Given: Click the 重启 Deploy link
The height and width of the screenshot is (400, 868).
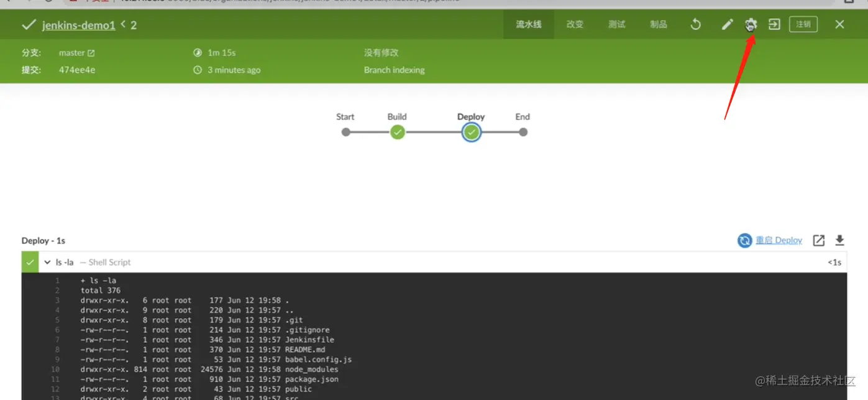Looking at the screenshot, I should 779,240.
